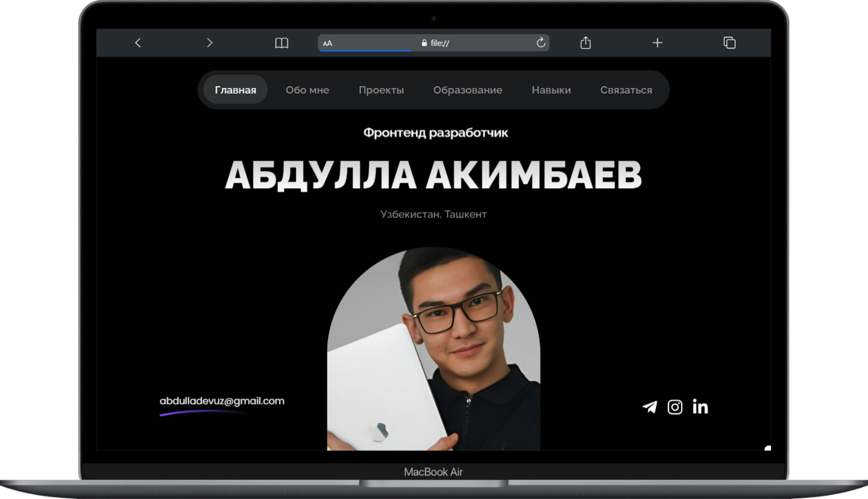The height and width of the screenshot is (499, 868).
Task: Reload the page with the refresh icon
Action: (541, 42)
